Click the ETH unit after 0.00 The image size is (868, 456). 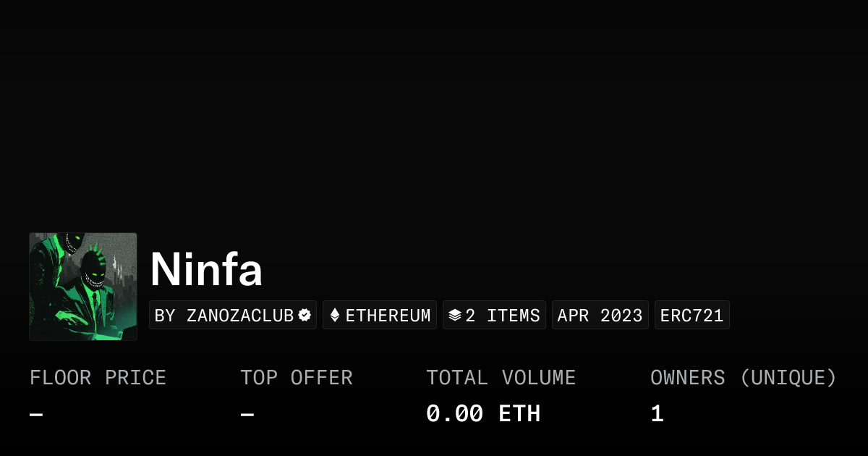(519, 414)
